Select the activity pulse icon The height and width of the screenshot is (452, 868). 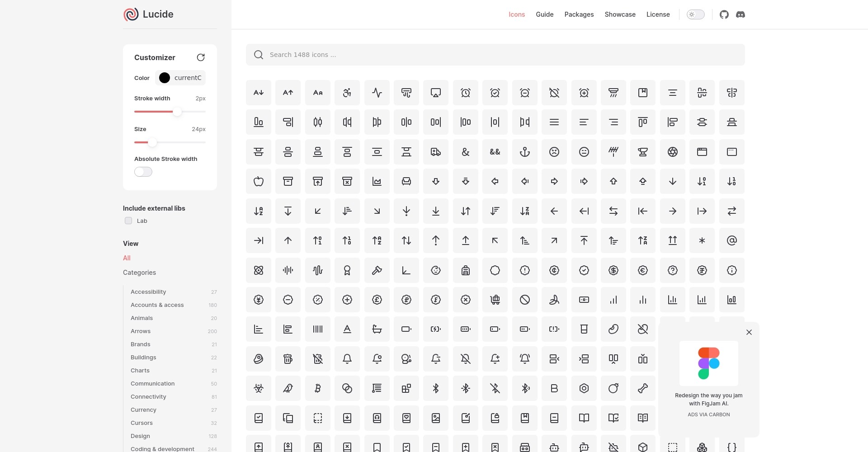(x=377, y=93)
